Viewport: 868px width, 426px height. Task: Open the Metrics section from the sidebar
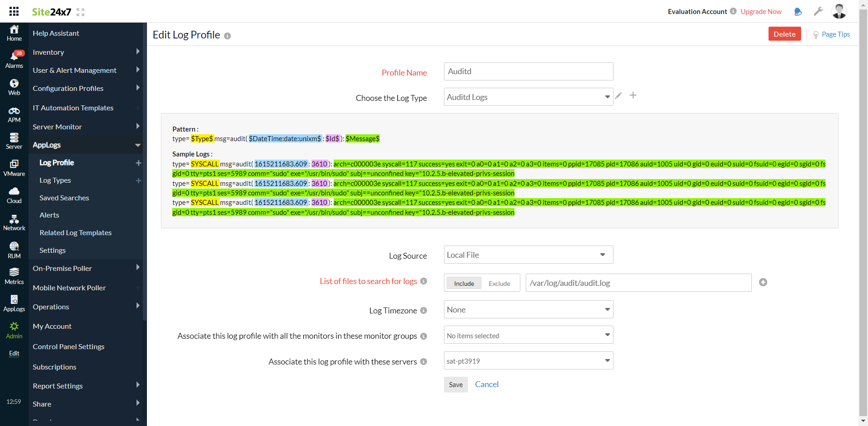tap(14, 275)
